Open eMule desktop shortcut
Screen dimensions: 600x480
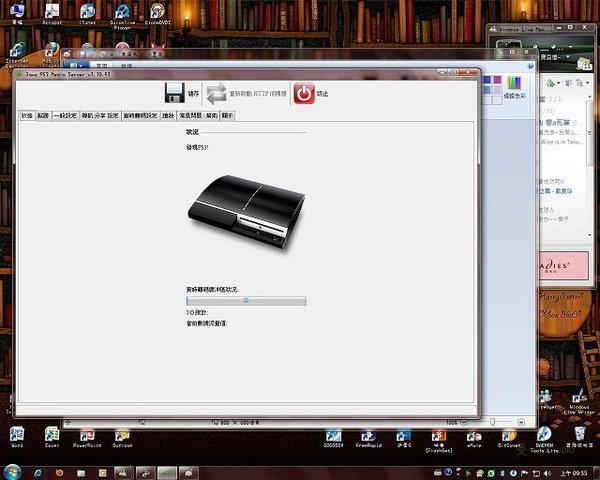(x=474, y=438)
